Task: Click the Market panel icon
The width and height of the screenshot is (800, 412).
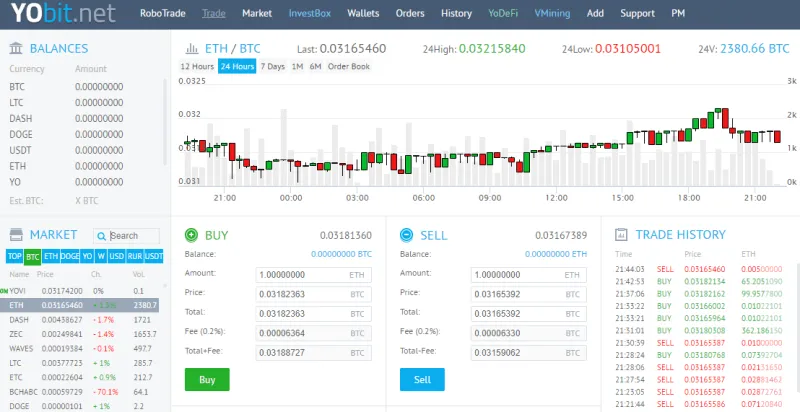Action: 16,235
